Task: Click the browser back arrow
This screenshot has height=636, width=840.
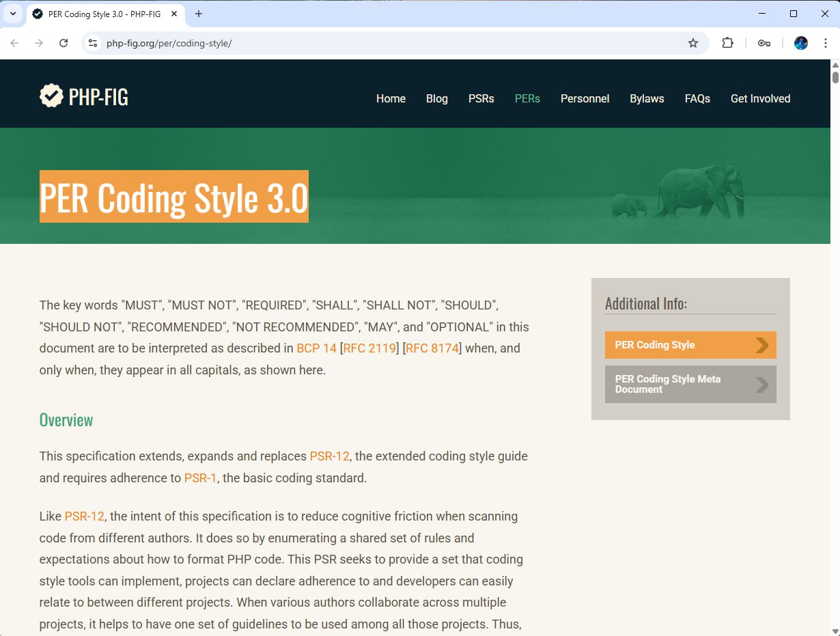Action: point(14,43)
